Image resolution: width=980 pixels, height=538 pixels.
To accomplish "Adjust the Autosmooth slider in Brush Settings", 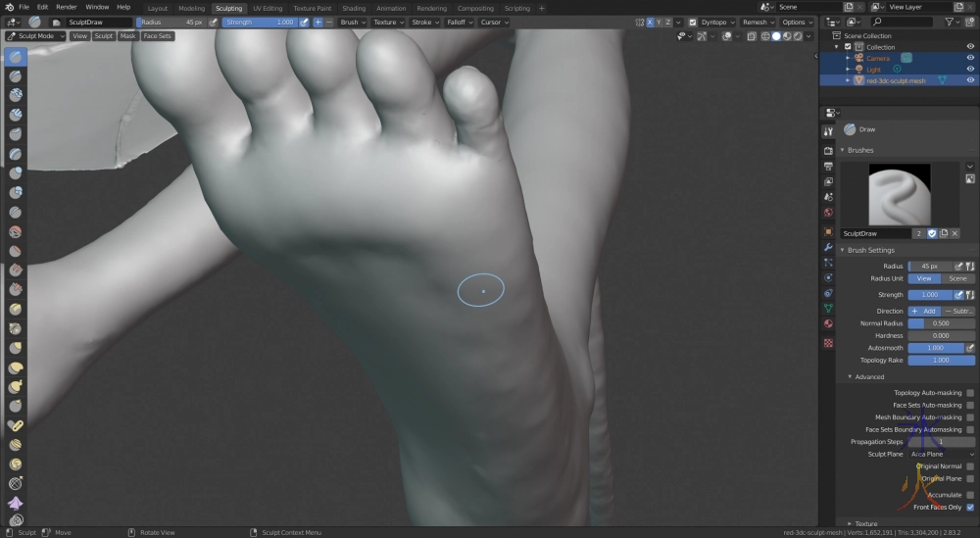I will (936, 348).
